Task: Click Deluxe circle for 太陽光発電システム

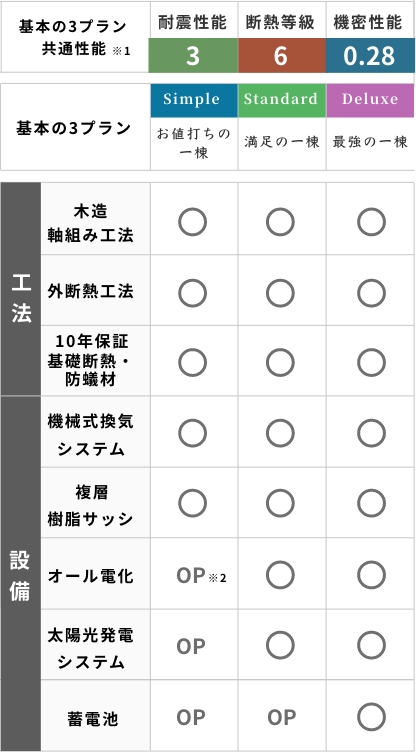Action: [371, 646]
